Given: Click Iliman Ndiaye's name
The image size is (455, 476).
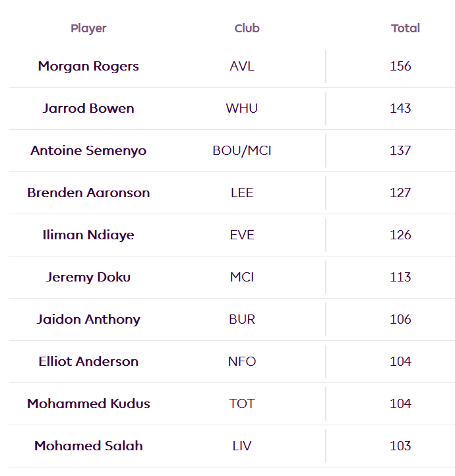Looking at the screenshot, I should (x=88, y=235).
